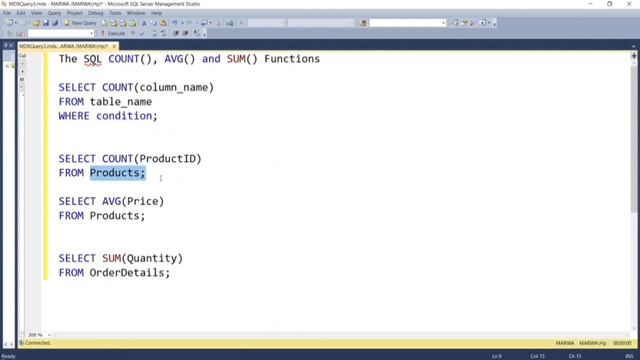Open the Undo history dropdown arrow

pos(182,23)
